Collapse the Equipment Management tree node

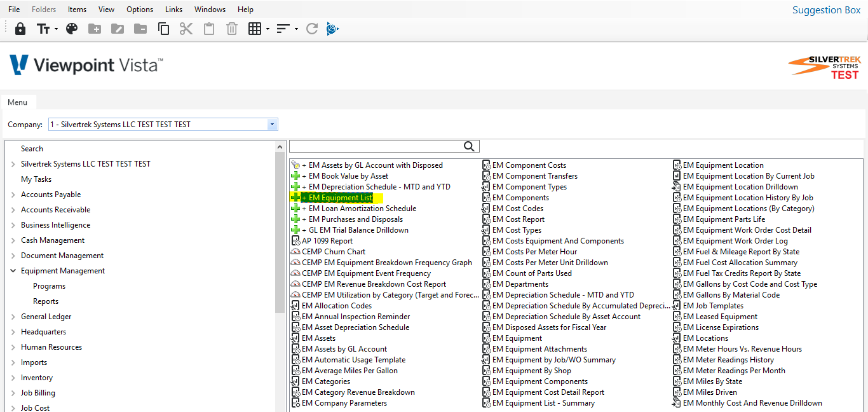13,271
